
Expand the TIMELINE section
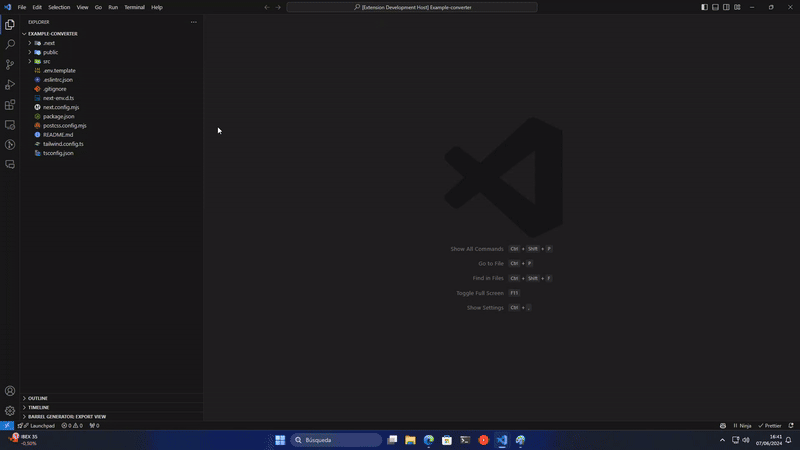111,407
